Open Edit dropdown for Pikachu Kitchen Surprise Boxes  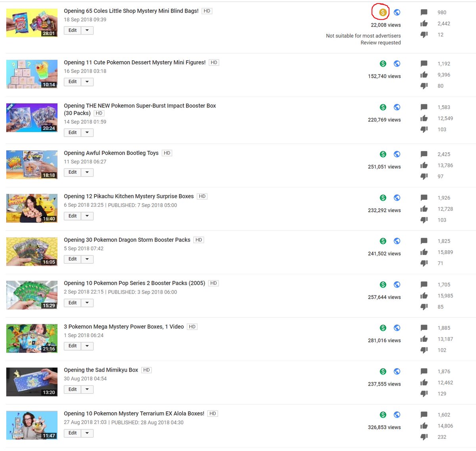[x=87, y=216]
